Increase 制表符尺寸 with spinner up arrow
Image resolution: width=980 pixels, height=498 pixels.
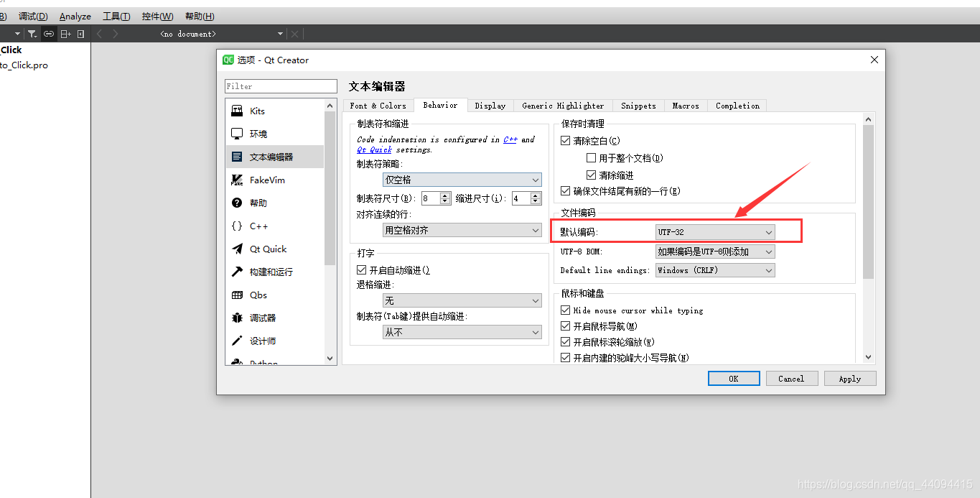click(x=445, y=195)
